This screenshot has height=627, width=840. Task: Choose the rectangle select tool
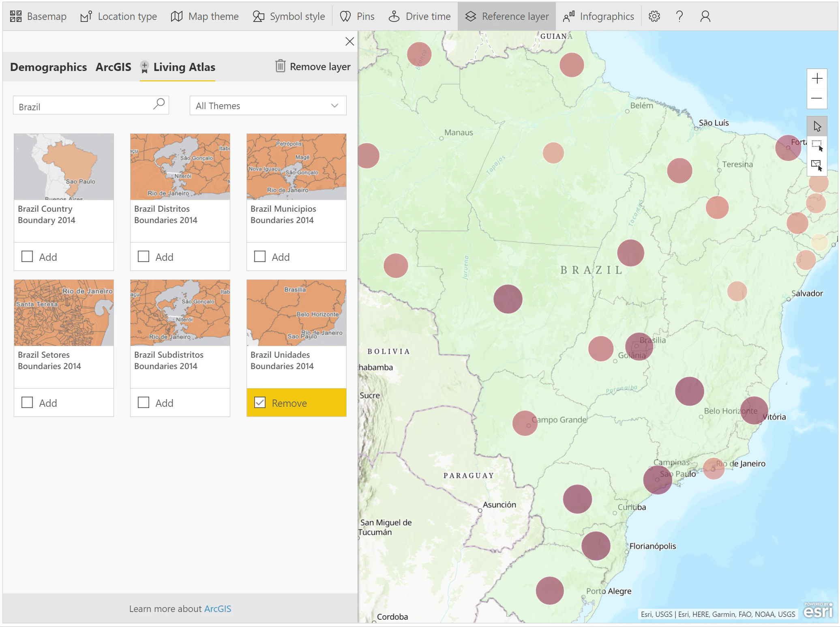pyautogui.click(x=817, y=146)
